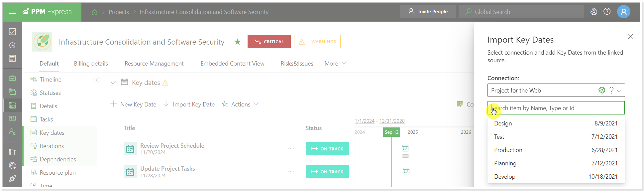Collapse the Key dates section
Image resolution: width=644 pixels, height=191 pixels.
click(113, 83)
